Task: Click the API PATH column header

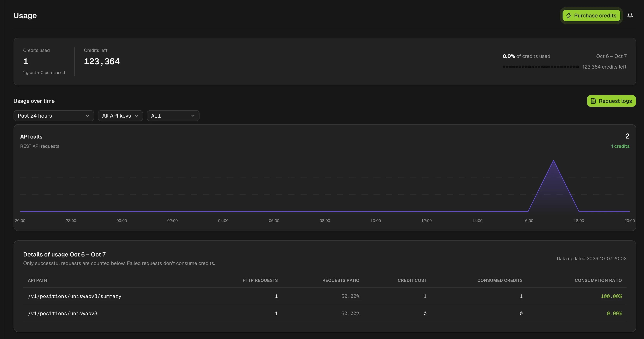Action: coord(38,280)
